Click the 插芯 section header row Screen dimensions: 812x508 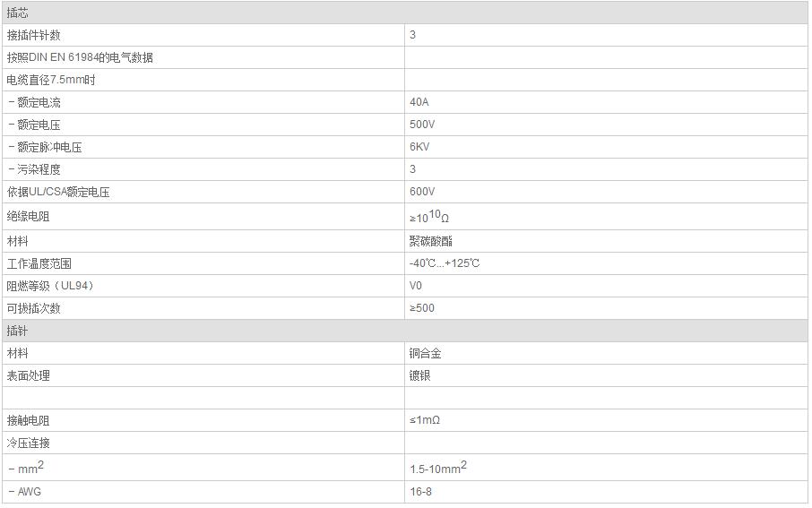point(404,13)
